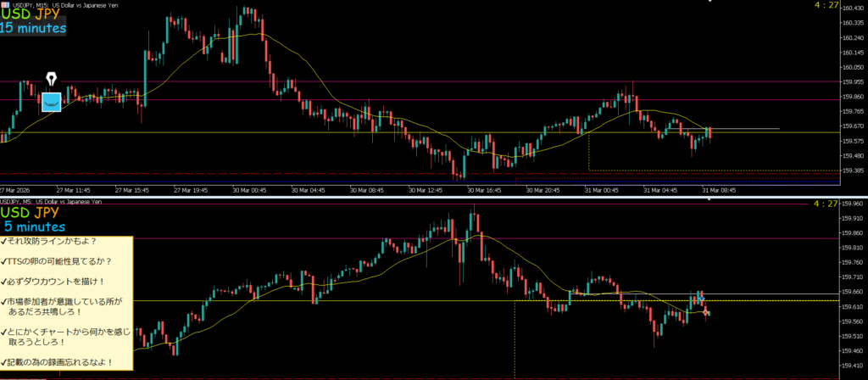This screenshot has width=868, height=380.
Task: Click the 160.430 level on the price scale
Action: (852, 8)
